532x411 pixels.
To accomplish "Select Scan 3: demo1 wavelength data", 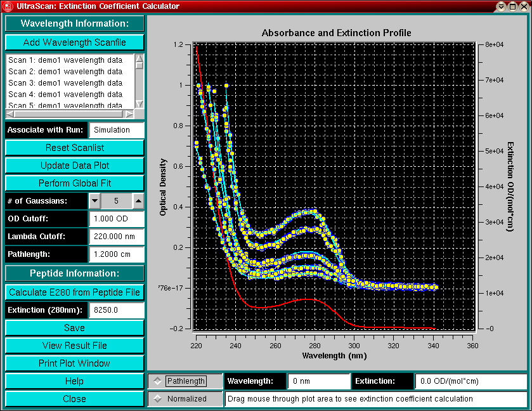I will pyautogui.click(x=65, y=83).
